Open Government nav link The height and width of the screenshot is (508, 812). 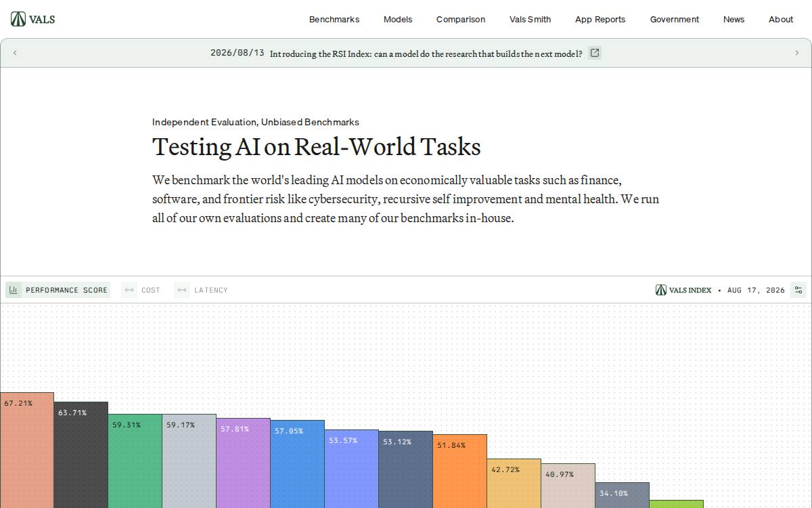tap(675, 19)
